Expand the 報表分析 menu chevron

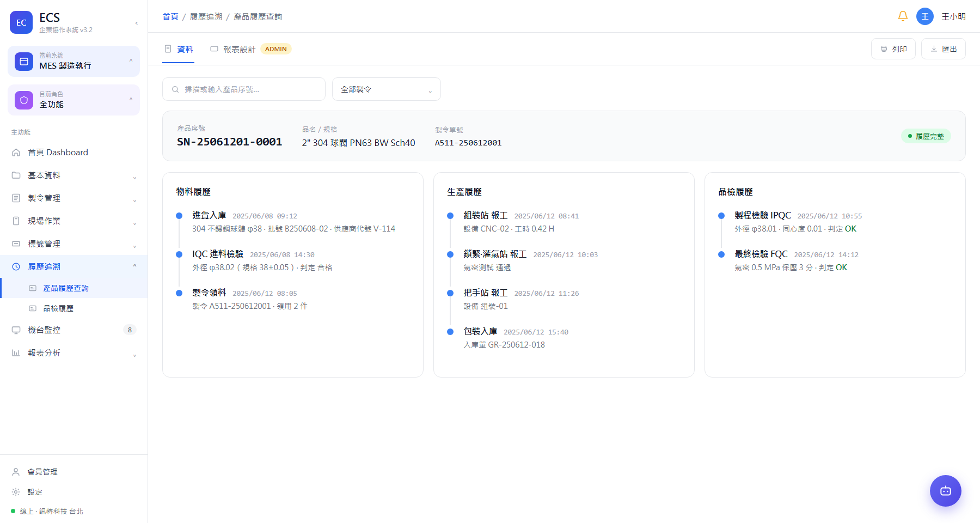pyautogui.click(x=134, y=355)
